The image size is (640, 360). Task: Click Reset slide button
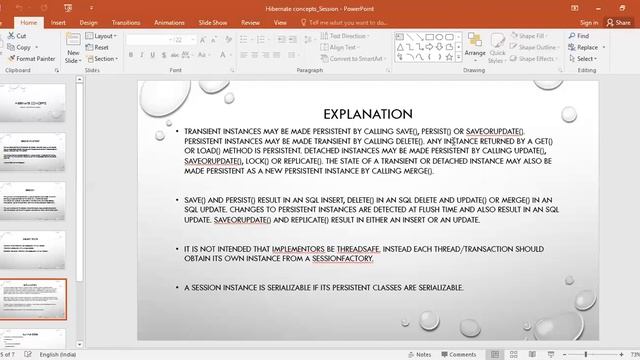point(97,47)
